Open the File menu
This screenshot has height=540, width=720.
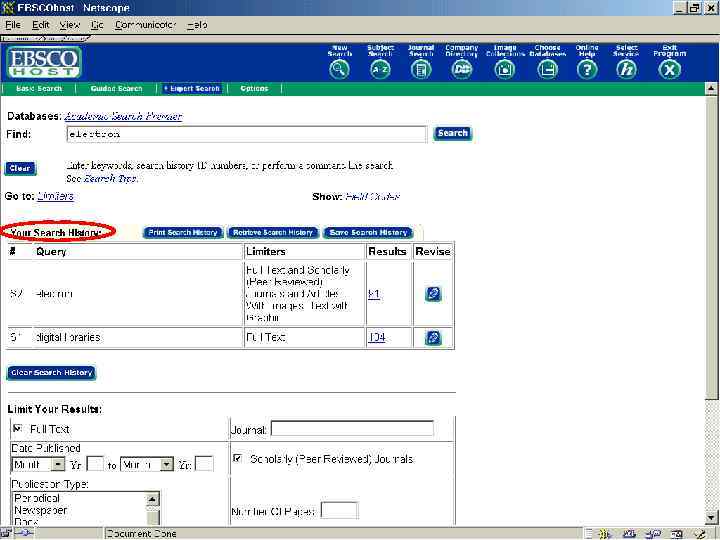(13, 25)
